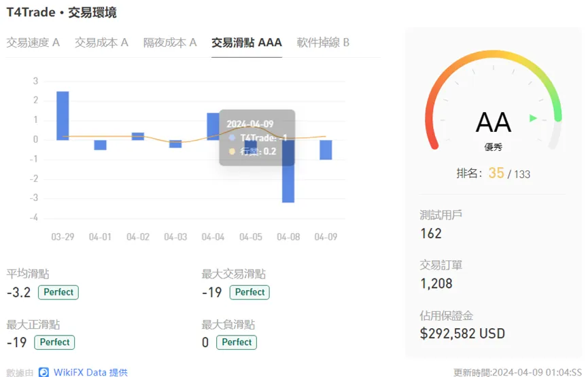Click the Perfect badge under 最大正滑點

pyautogui.click(x=54, y=342)
